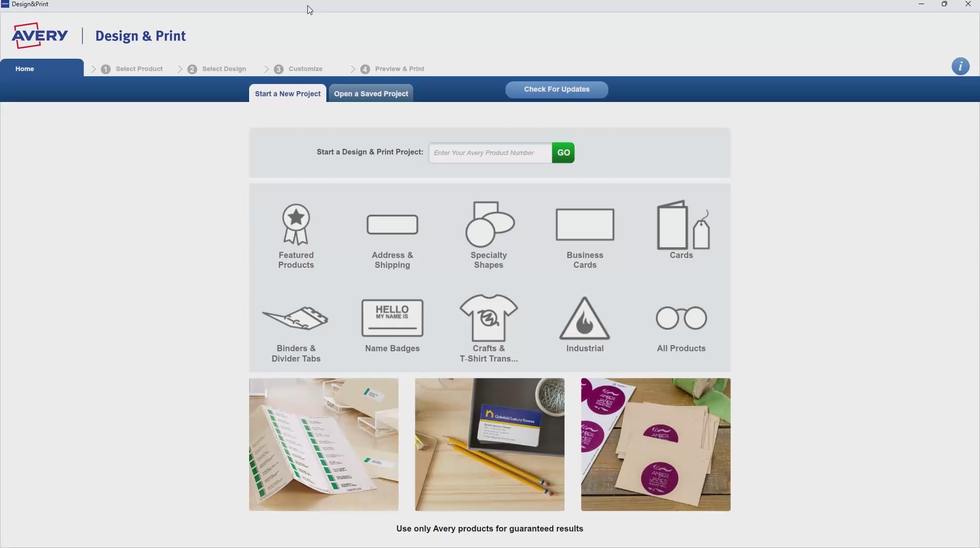The height and width of the screenshot is (548, 980).
Task: Browse All Products glasses icon
Action: [681, 318]
